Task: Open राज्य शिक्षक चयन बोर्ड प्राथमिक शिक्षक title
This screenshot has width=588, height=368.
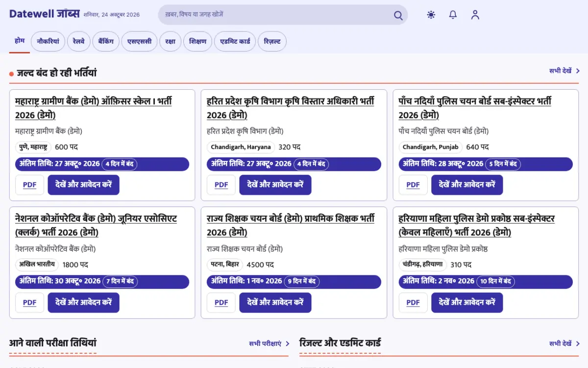Action: tap(291, 225)
